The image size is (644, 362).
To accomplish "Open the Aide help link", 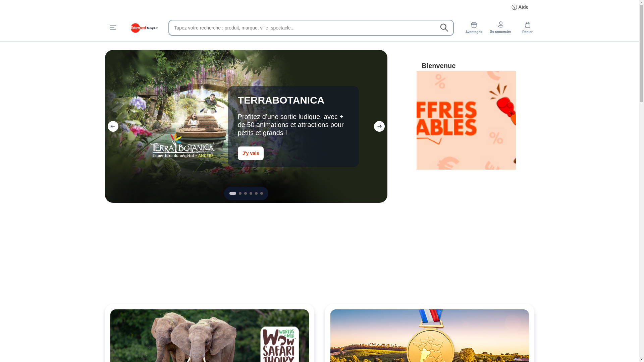I will coord(520,7).
